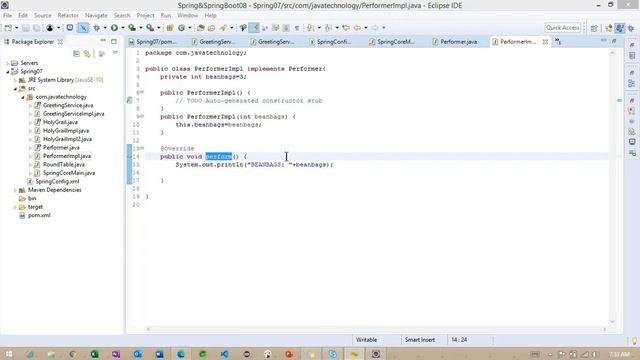This screenshot has height=360, width=640.
Task: Select pom.xml in Package Explorer
Action: point(39,215)
